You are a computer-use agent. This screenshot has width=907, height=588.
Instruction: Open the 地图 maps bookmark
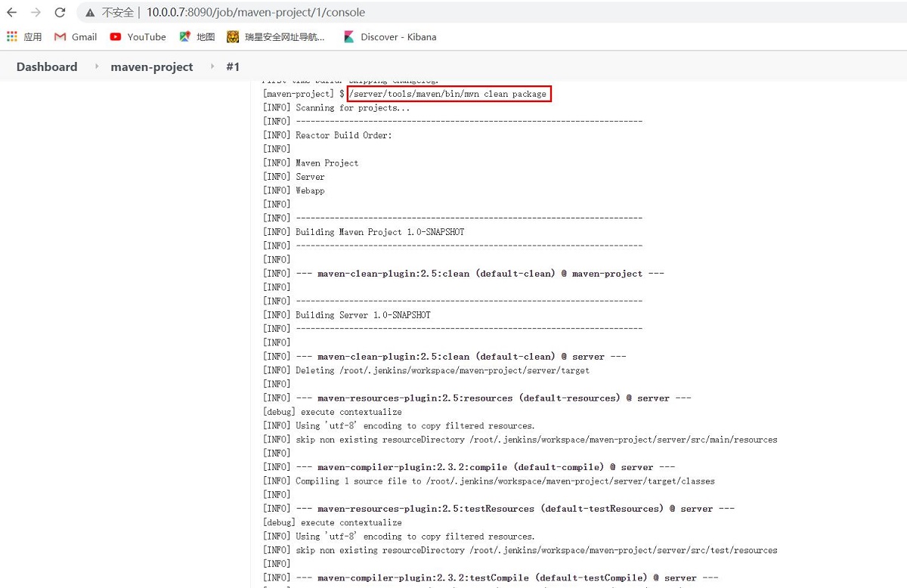click(x=197, y=36)
